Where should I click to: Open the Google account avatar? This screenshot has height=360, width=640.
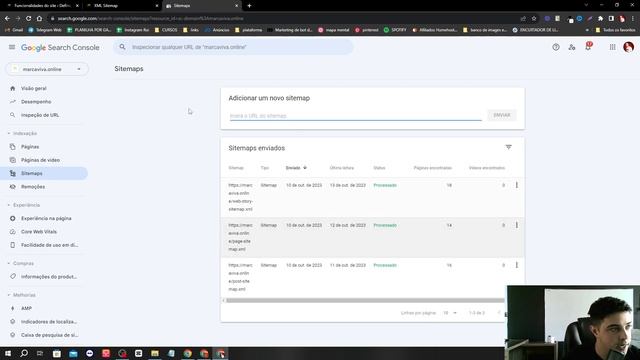(629, 47)
